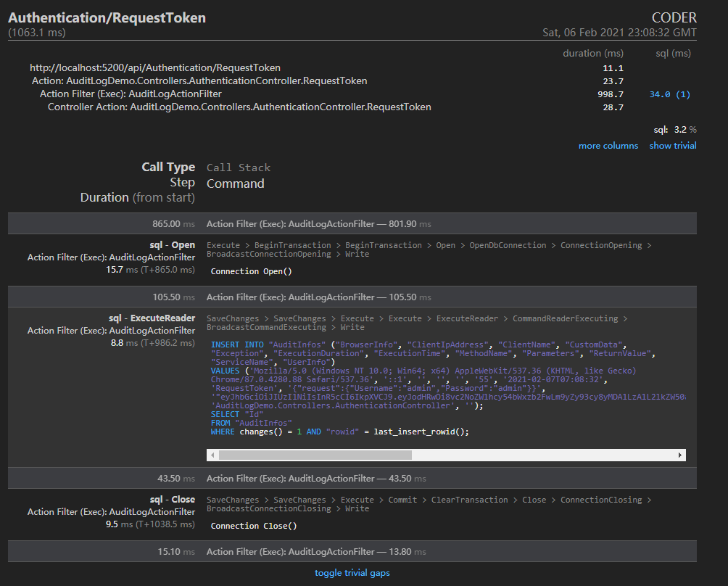The height and width of the screenshot is (586, 728).
Task: Click the 23.7 duration value
Action: (x=613, y=81)
